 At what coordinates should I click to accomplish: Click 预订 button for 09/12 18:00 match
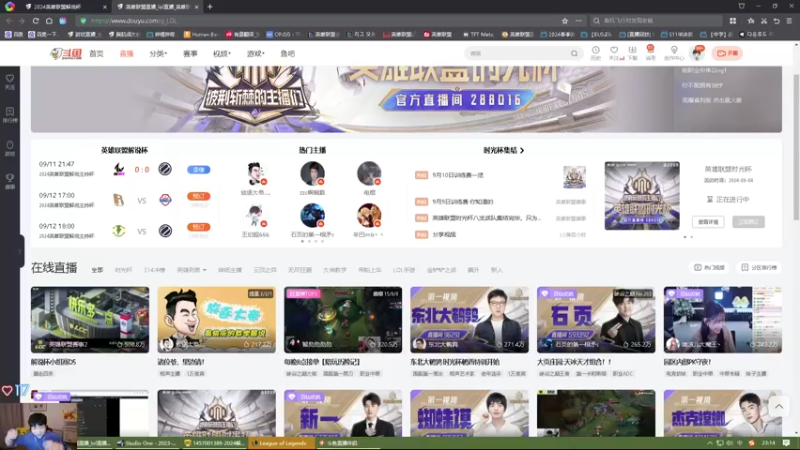point(198,227)
